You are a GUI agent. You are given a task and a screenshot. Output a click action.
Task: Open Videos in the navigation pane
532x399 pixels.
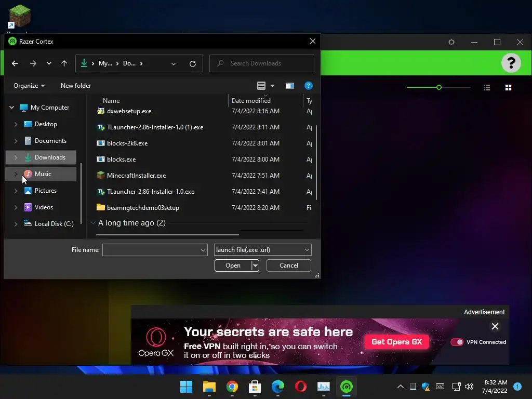click(44, 207)
